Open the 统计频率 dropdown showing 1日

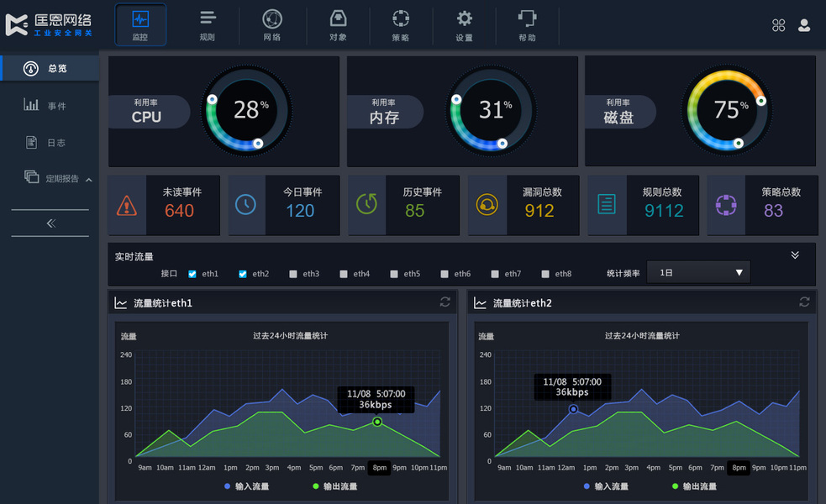coord(698,272)
